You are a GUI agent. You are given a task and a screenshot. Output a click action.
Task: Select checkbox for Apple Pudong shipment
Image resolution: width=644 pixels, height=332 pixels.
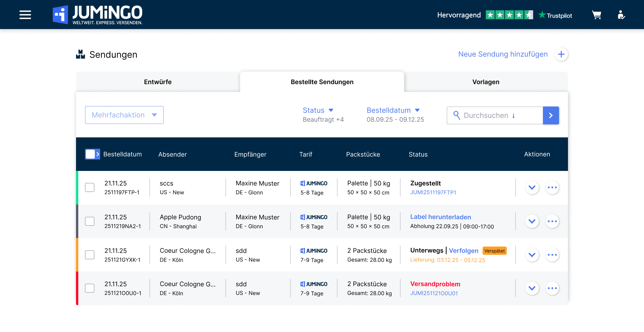(x=90, y=221)
